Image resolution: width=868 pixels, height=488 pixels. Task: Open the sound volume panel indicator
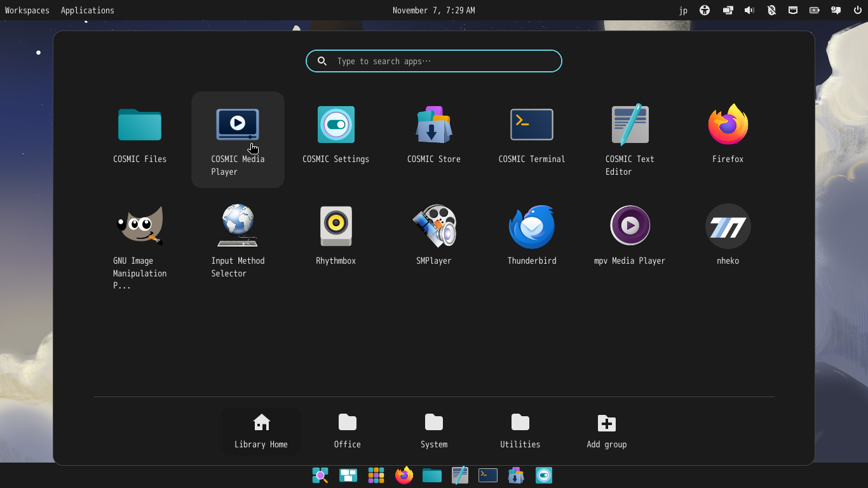749,10
